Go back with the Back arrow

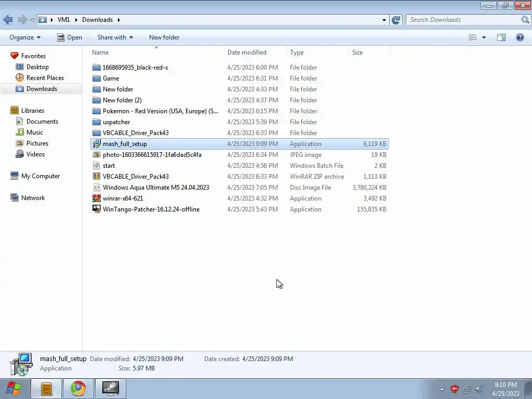8,20
